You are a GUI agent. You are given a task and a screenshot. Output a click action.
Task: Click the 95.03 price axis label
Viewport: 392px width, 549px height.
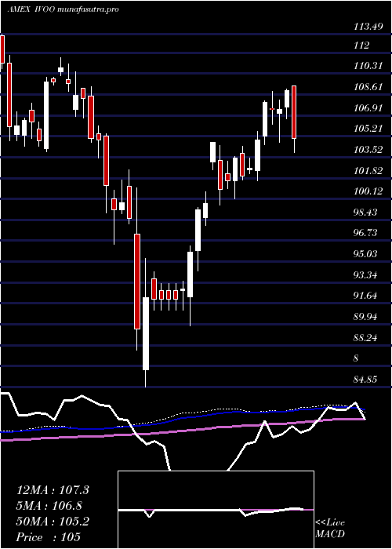366,253
